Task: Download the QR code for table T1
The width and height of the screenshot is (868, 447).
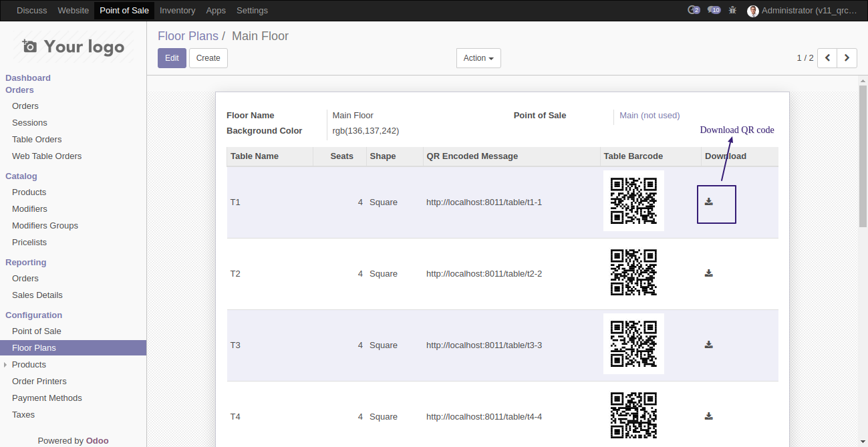Action: click(709, 202)
